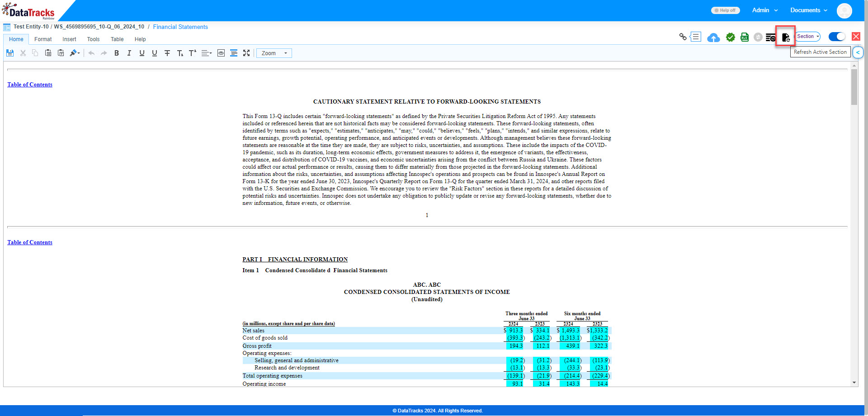Collapse the side panel using the chevron
This screenshot has width=868, height=416.
tap(858, 52)
